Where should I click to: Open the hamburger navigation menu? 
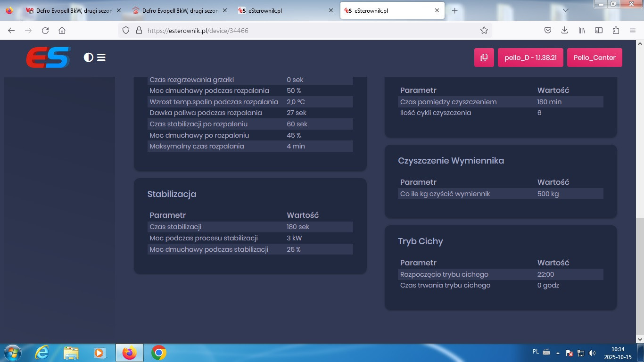pos(101,58)
